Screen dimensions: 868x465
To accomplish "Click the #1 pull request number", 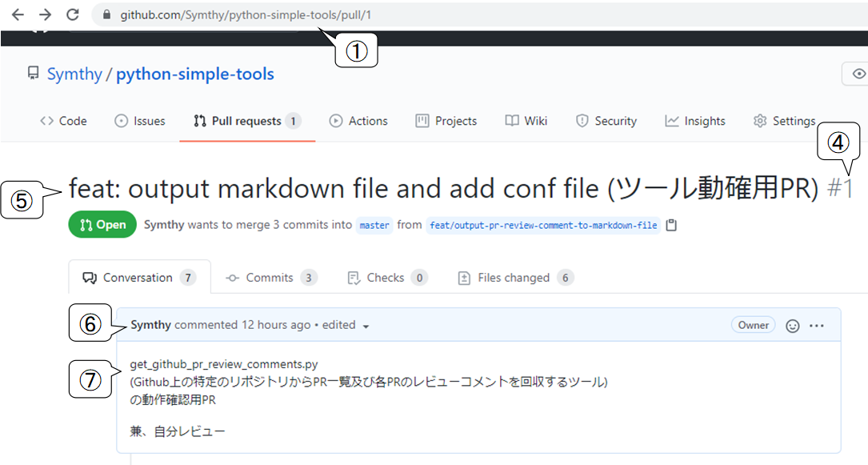I will (840, 189).
